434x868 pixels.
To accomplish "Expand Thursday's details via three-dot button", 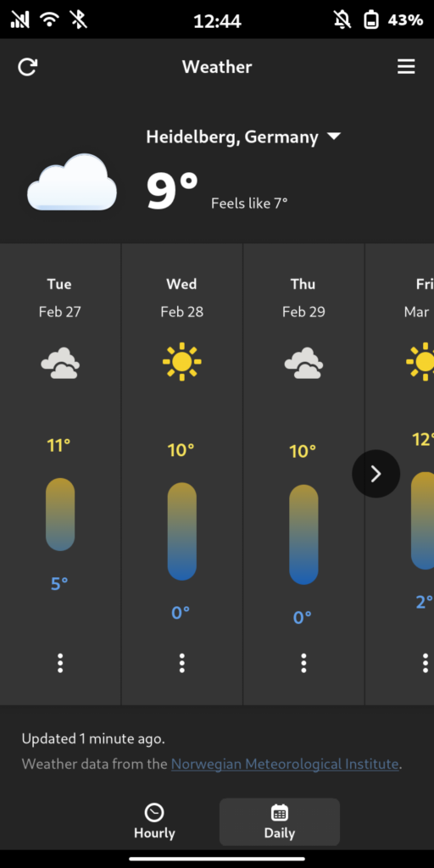I will 303,663.
